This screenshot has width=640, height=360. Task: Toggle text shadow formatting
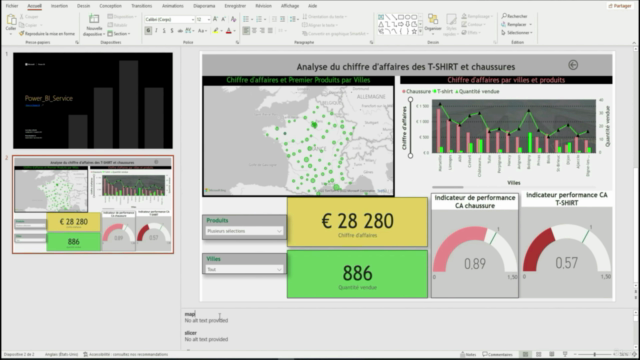(x=172, y=31)
